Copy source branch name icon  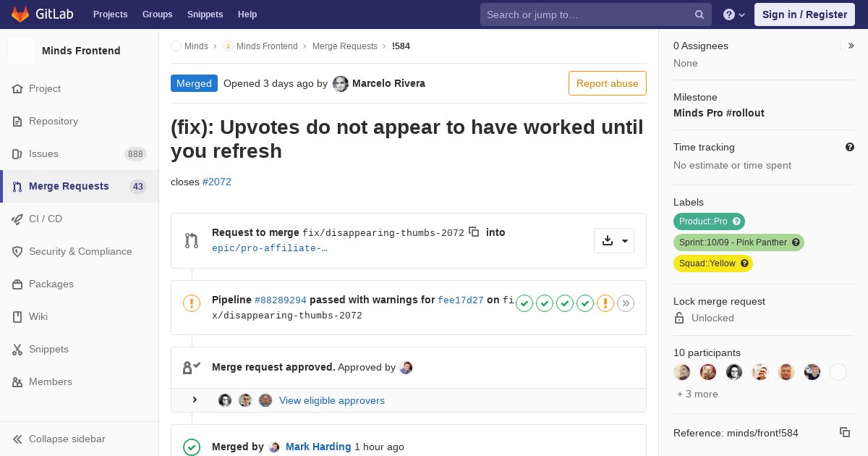pyautogui.click(x=474, y=232)
